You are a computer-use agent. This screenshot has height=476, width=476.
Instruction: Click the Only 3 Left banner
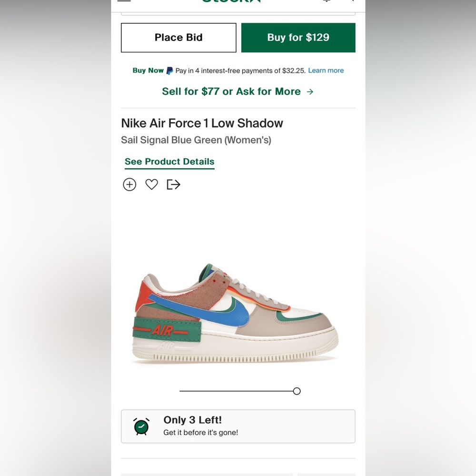click(238, 426)
